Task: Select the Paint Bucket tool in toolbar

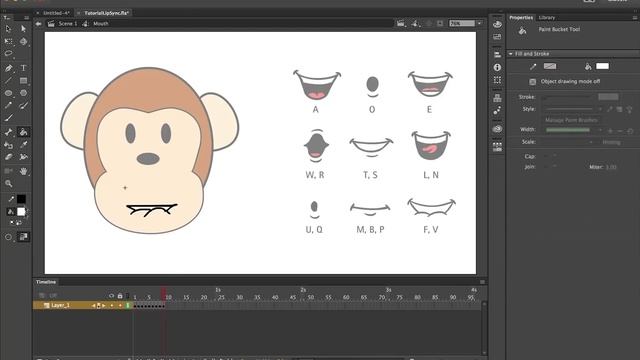Action: [x=23, y=132]
